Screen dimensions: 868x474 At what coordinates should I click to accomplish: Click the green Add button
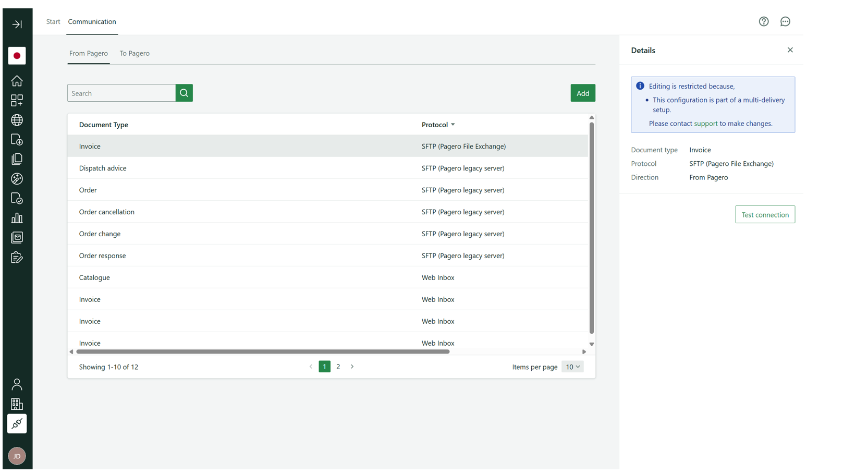(582, 93)
